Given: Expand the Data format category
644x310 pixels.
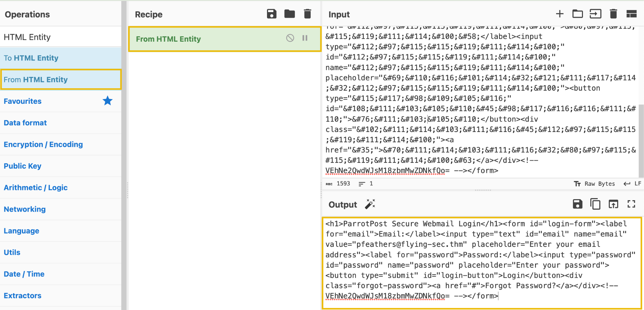Looking at the screenshot, I should (x=25, y=123).
